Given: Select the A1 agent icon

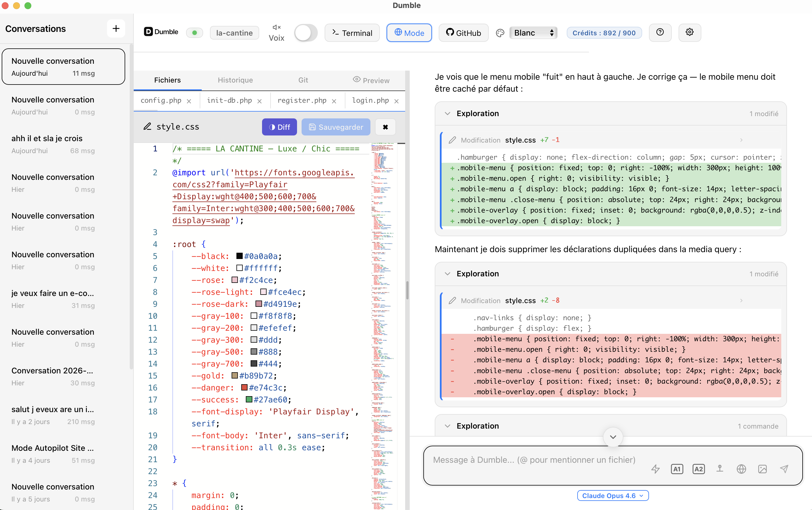Looking at the screenshot, I should click(x=677, y=469).
